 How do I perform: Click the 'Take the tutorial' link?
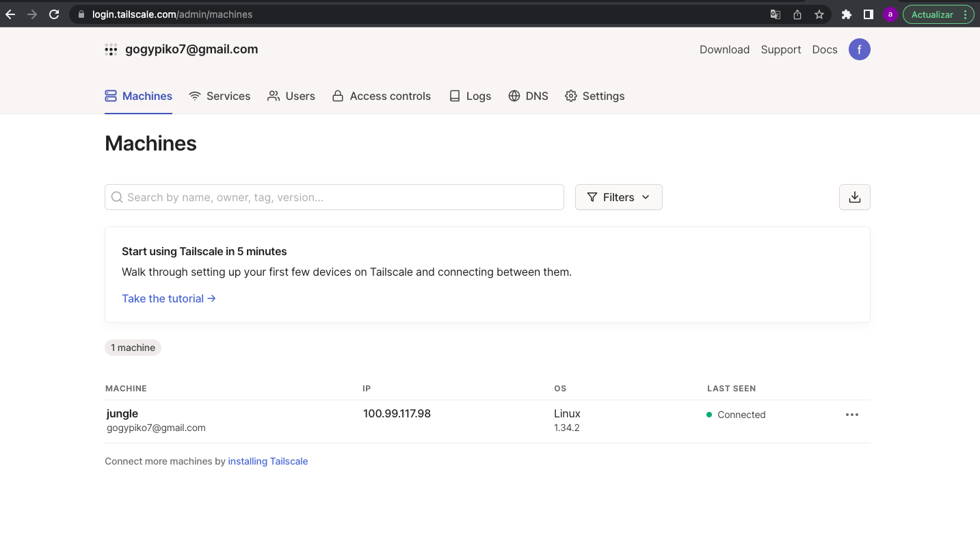tap(169, 298)
